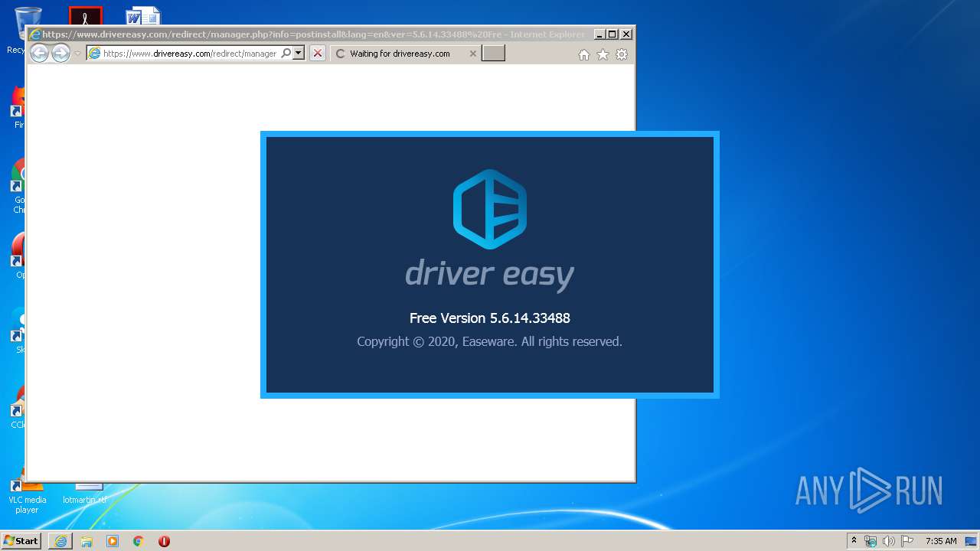The image size is (980, 551).
Task: Click the Internet Explorer title bar icon
Action: 34,34
